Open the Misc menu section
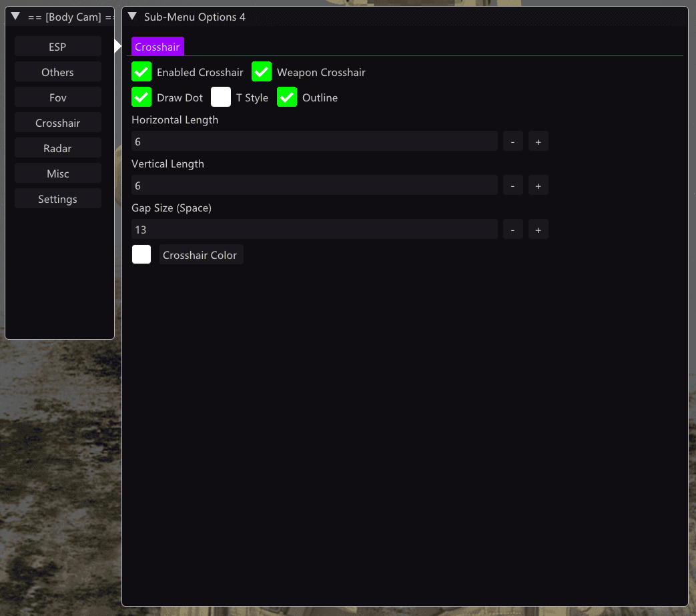Viewport: 696px width, 616px height. [x=57, y=173]
